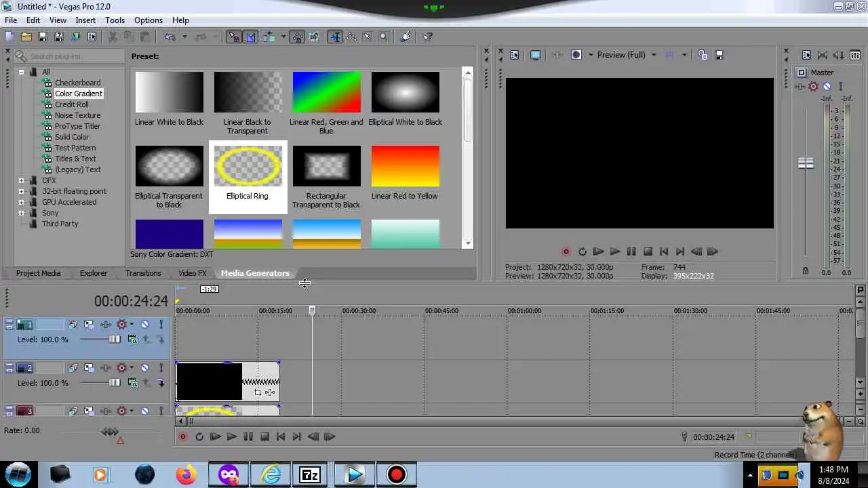Viewport: 868px width, 488px height.
Task: Click track 1 Level slider handle
Action: point(115,340)
